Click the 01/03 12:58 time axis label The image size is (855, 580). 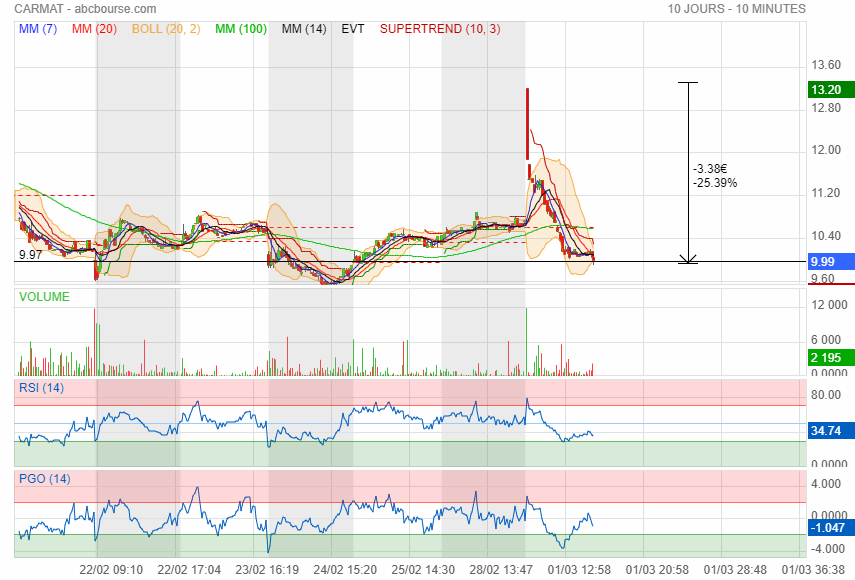[x=579, y=570]
